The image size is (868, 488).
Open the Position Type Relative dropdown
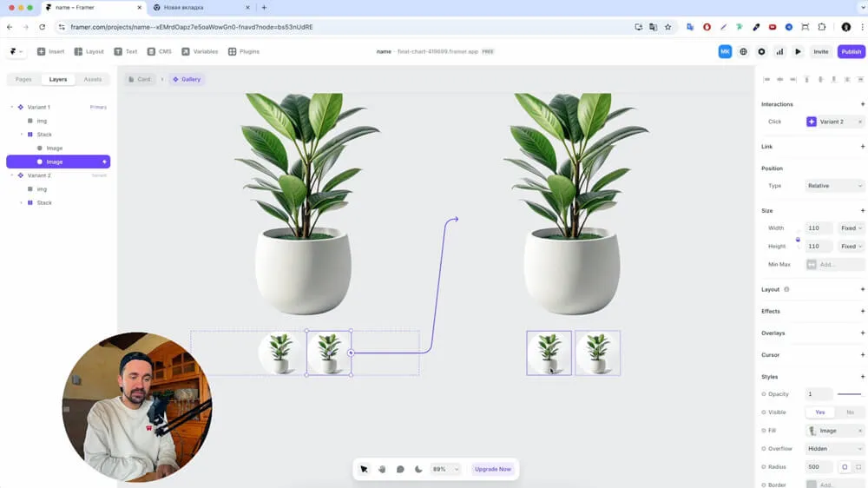pos(834,186)
